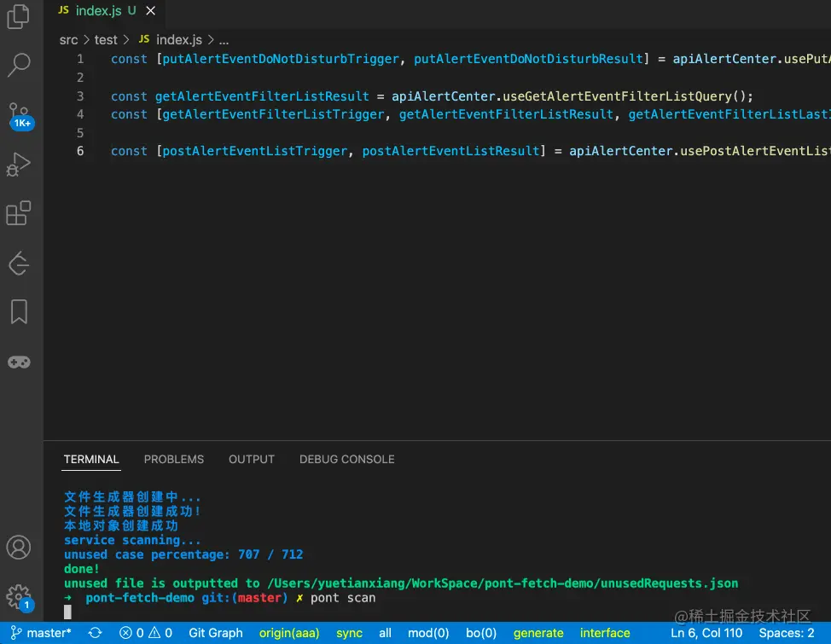Click 'unused case percentage: 707 / 712' line
Image resolution: width=831 pixels, height=644 pixels.
click(x=183, y=554)
